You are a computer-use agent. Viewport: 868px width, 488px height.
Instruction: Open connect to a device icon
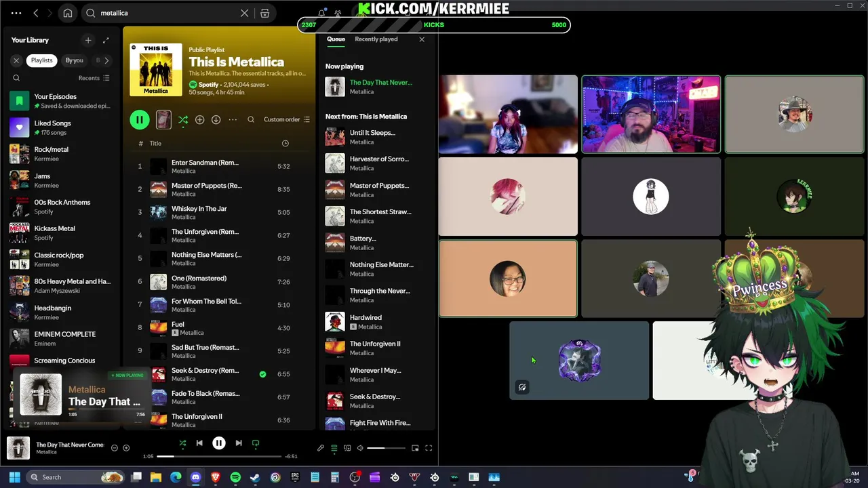[347, 448]
